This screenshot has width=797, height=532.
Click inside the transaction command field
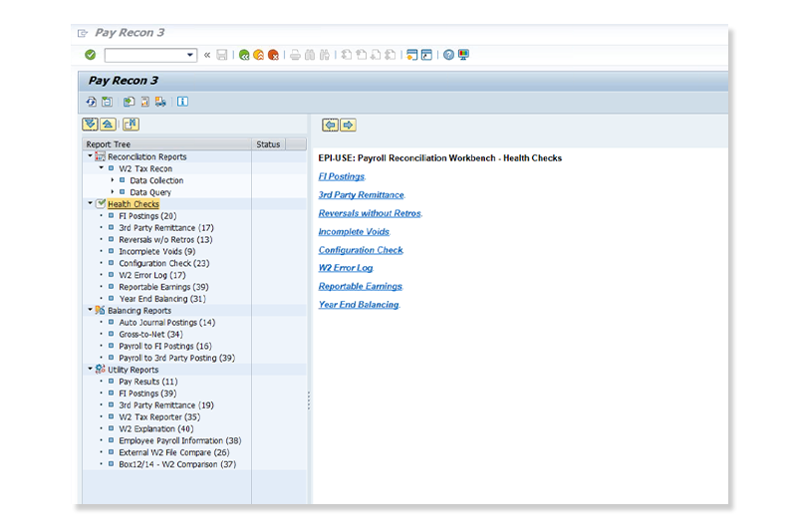tap(145, 55)
